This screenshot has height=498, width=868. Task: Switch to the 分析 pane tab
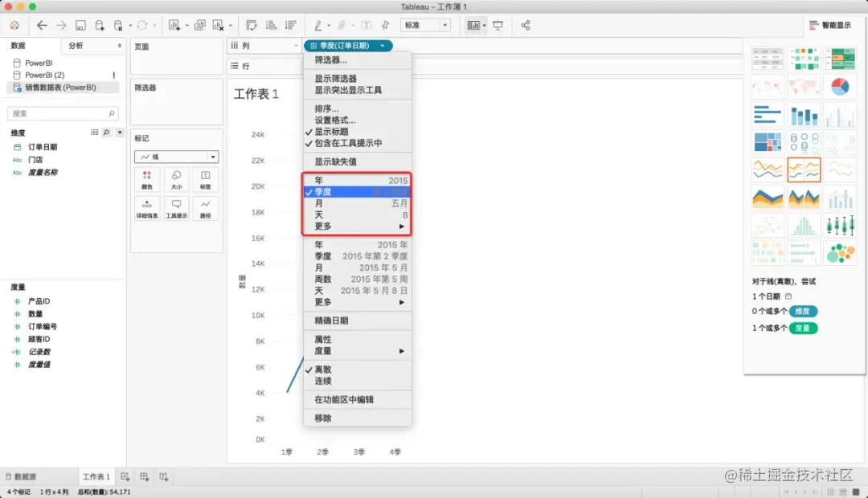pyautogui.click(x=76, y=45)
